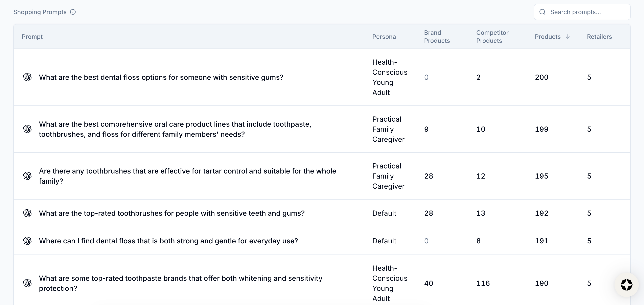Sort by Brand Products column header
This screenshot has width=644, height=305.
pos(437,37)
